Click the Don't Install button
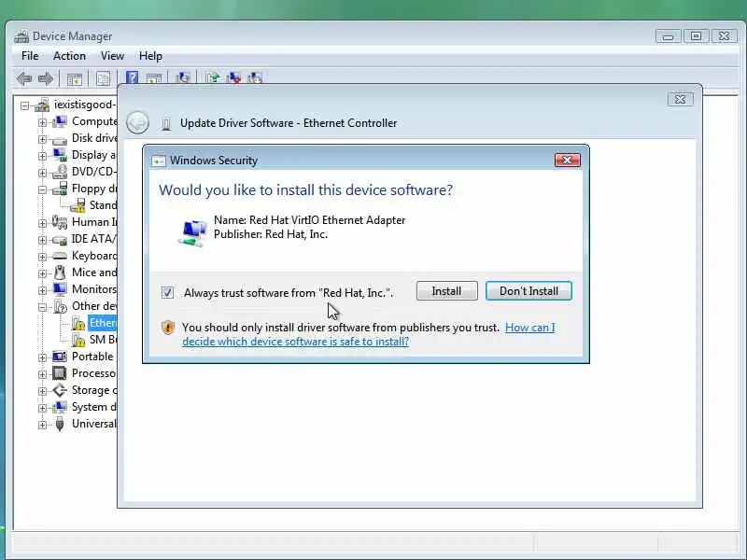Viewport: 747px width, 560px height. (x=529, y=291)
